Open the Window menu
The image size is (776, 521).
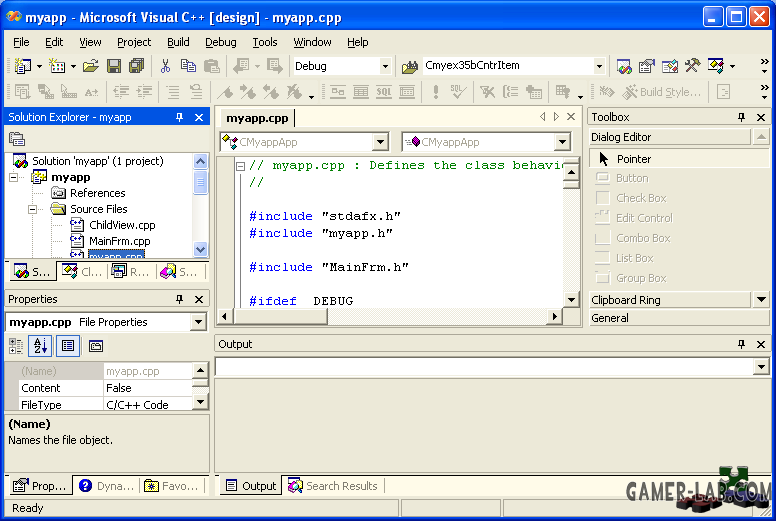coord(312,42)
